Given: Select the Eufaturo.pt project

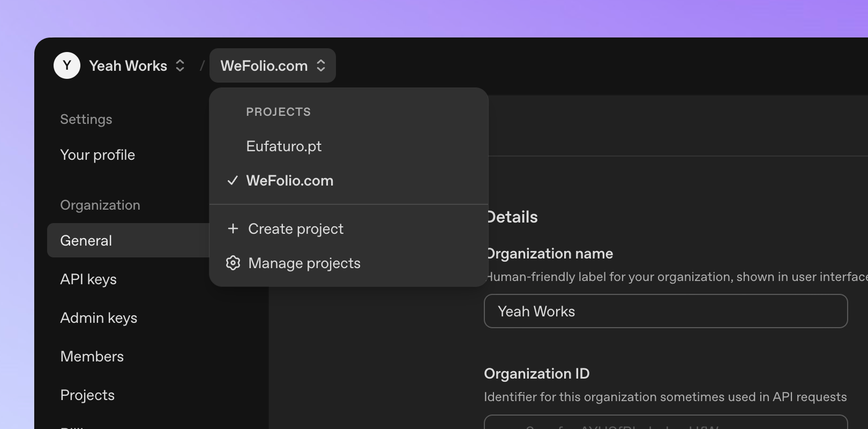Looking at the screenshot, I should click(x=284, y=146).
